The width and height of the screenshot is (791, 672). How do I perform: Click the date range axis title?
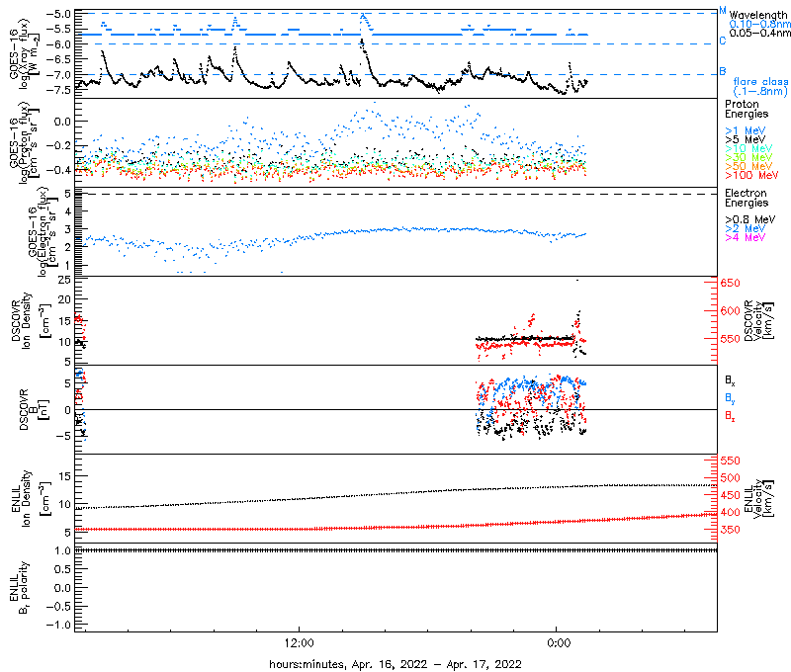(395, 664)
